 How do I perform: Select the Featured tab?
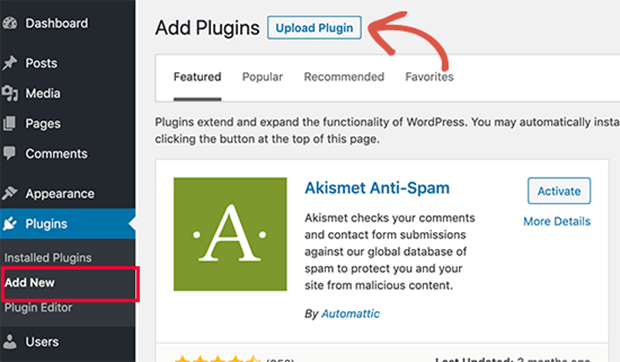tap(197, 77)
